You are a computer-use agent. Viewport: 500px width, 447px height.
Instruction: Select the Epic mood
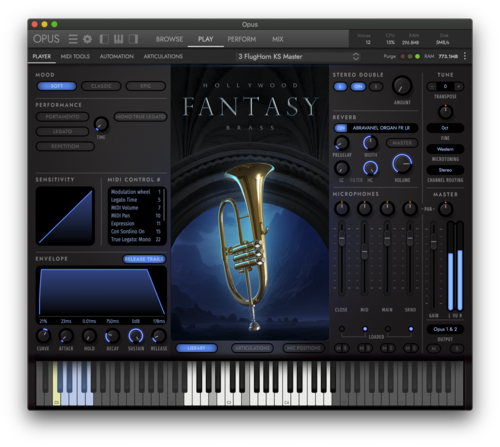(146, 86)
